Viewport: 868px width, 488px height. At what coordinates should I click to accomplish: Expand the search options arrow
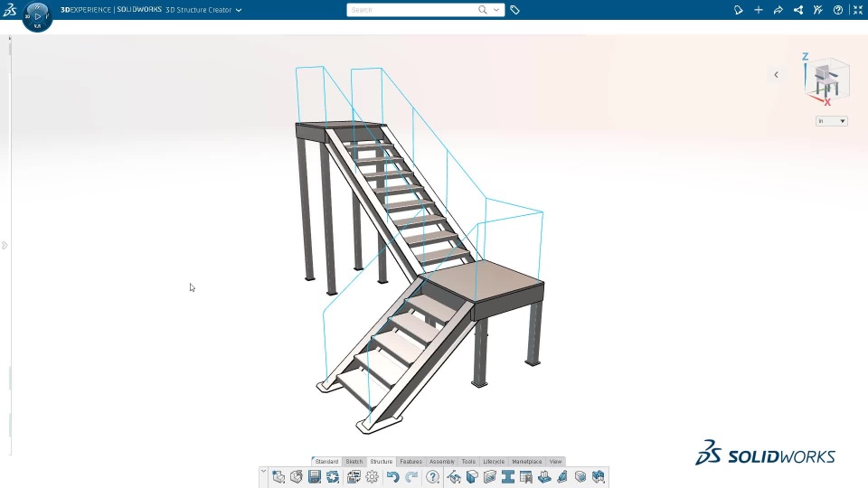[x=496, y=10]
